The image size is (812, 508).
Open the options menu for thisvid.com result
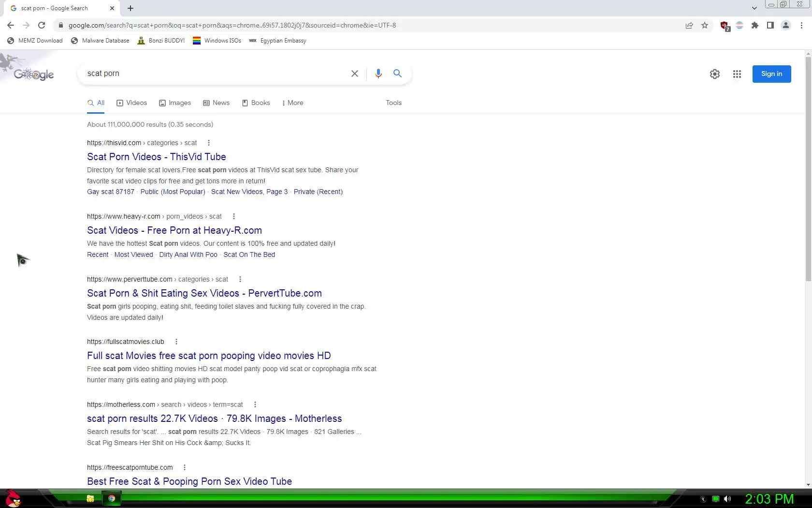coord(209,143)
